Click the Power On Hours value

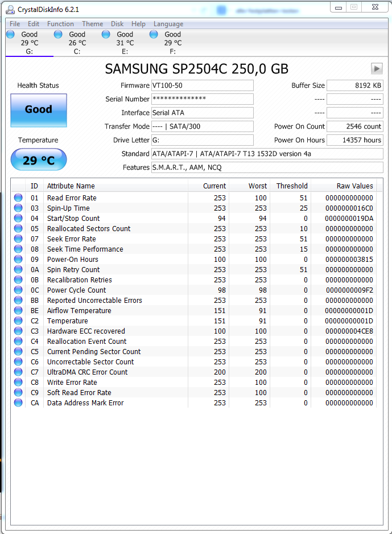click(x=355, y=140)
